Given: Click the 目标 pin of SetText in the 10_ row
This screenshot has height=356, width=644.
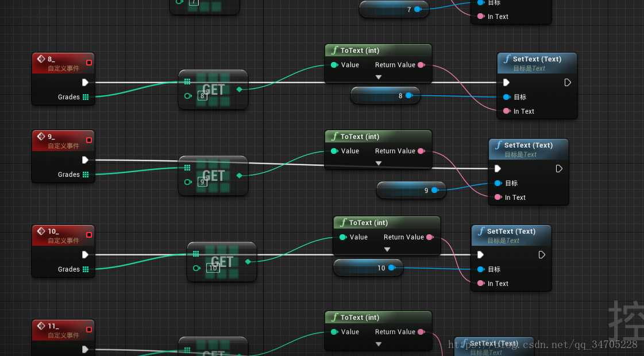Looking at the screenshot, I should 481,269.
